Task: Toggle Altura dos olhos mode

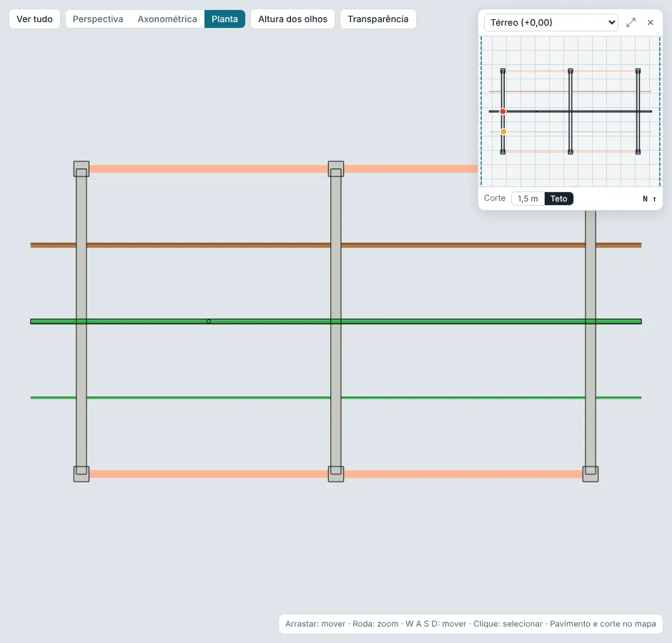Action: pos(292,19)
